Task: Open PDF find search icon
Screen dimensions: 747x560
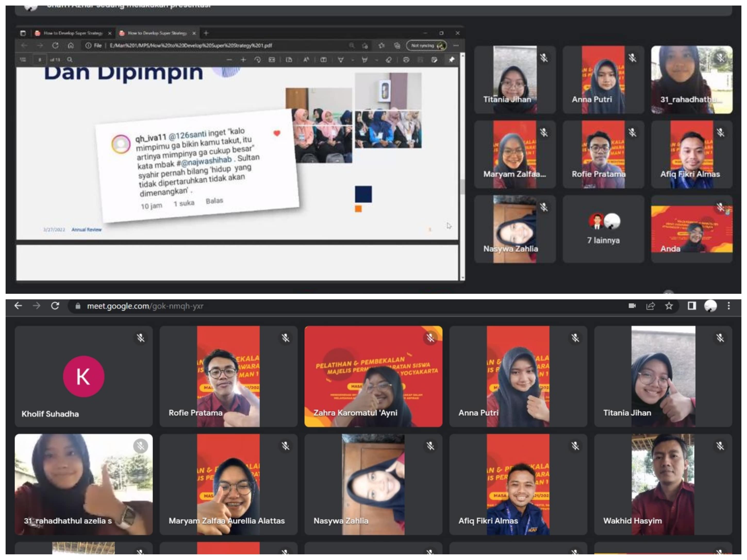Action: click(x=70, y=60)
